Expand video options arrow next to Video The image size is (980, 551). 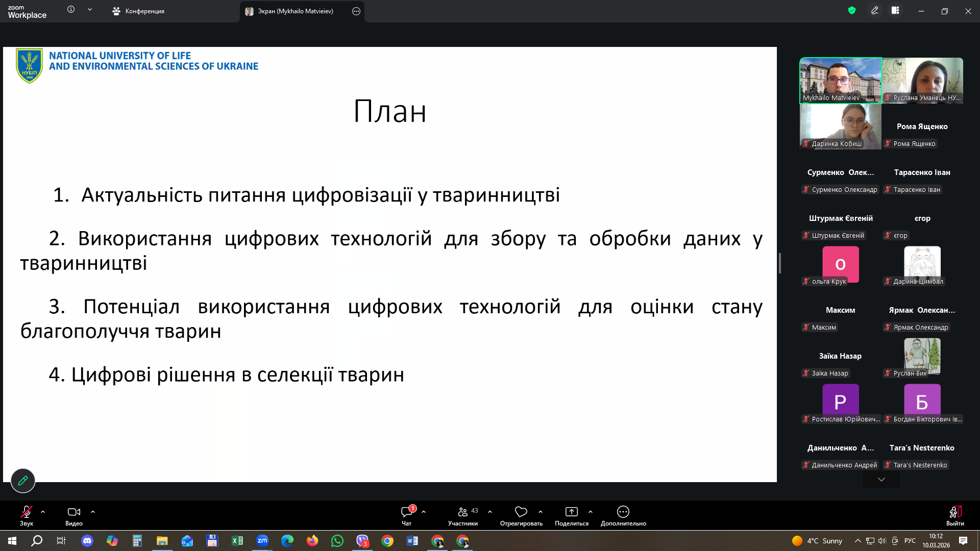[x=93, y=511]
